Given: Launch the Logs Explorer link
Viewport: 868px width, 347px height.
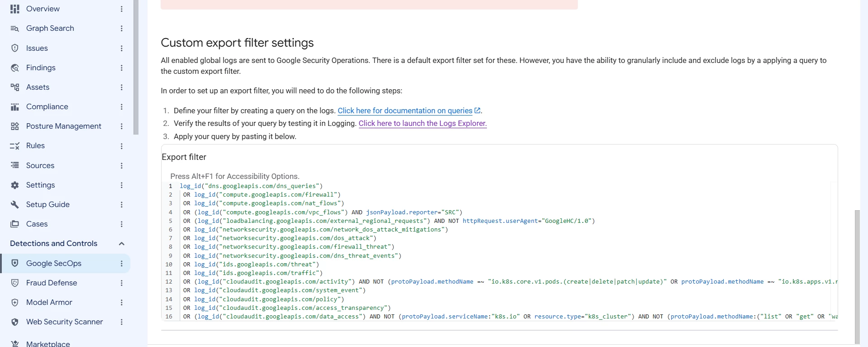Looking at the screenshot, I should coord(423,123).
